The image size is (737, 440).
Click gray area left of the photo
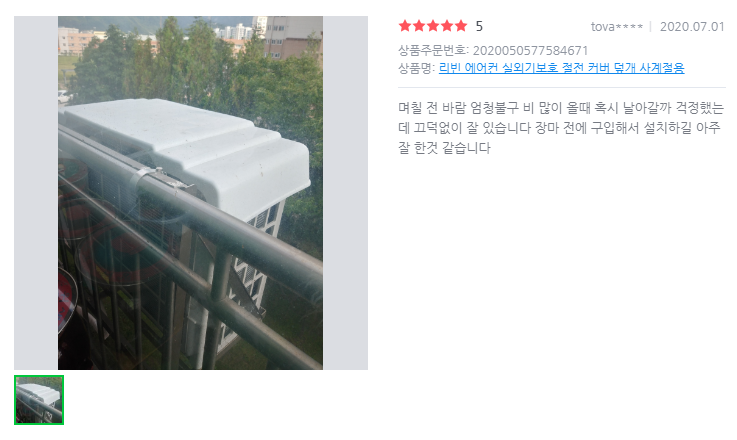tap(36, 193)
